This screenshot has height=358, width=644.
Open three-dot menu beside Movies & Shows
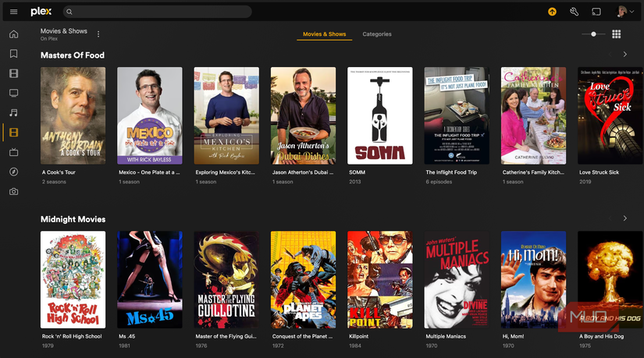98,34
